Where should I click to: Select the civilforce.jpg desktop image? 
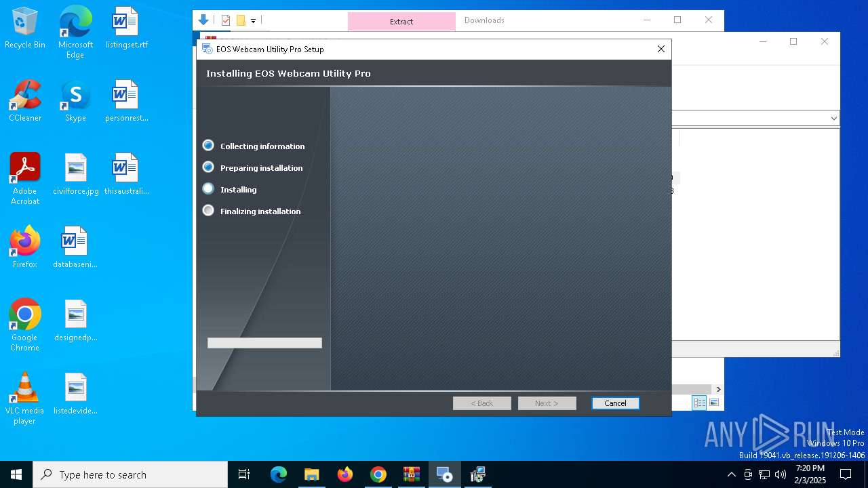click(75, 175)
